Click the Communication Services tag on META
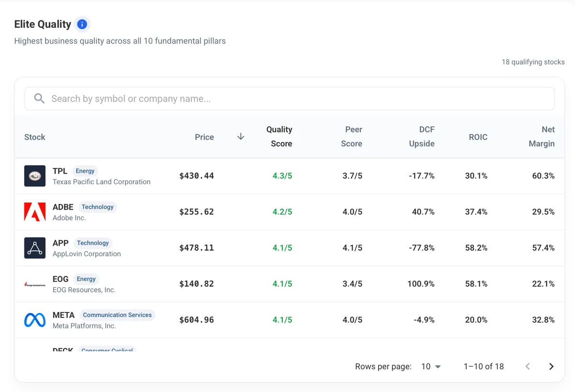Screen dimensions: 575x392 [x=117, y=315]
